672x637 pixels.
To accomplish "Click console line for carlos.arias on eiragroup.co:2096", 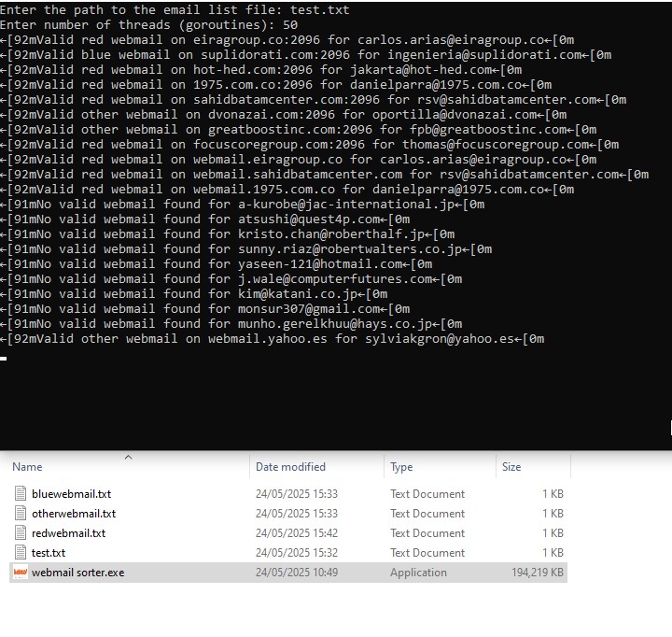I will [287, 40].
